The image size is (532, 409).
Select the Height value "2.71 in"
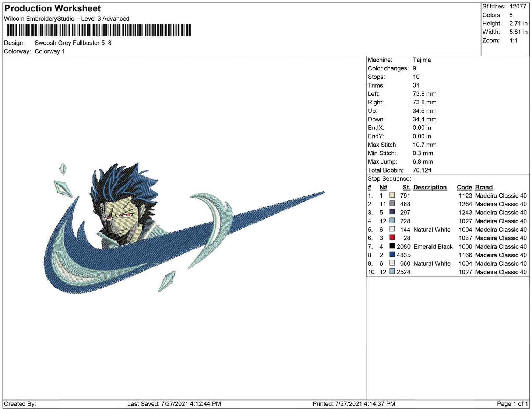[x=518, y=24]
